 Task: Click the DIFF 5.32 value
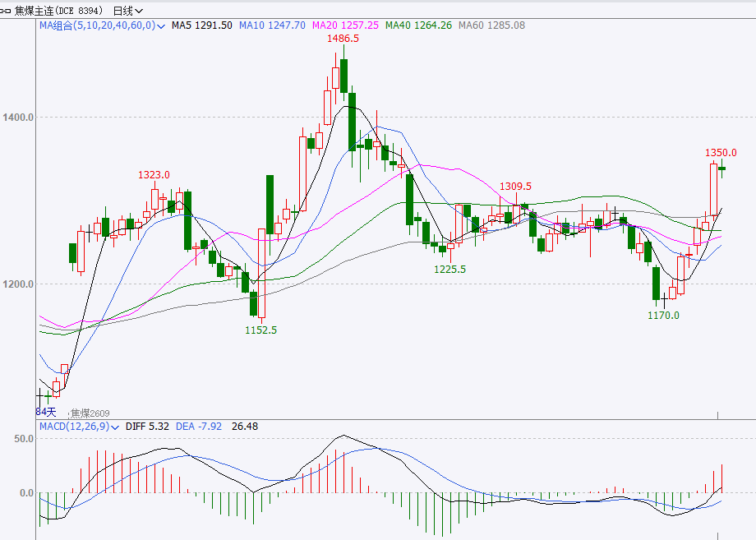tap(147, 427)
